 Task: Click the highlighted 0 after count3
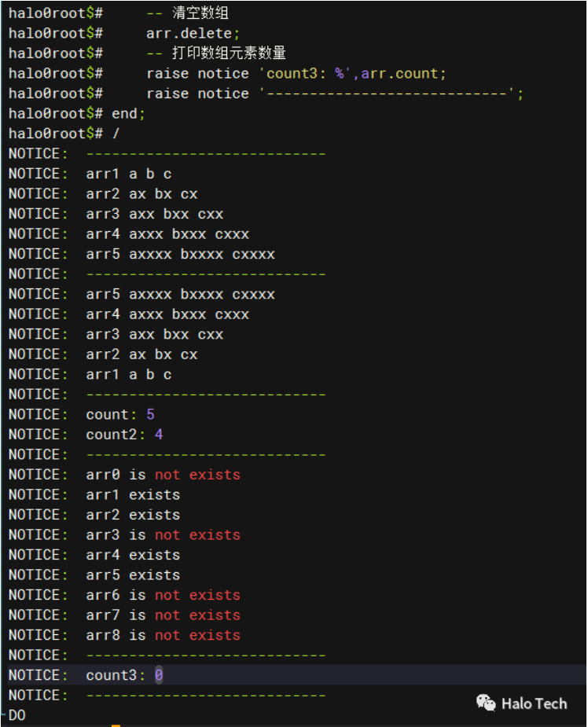159,675
